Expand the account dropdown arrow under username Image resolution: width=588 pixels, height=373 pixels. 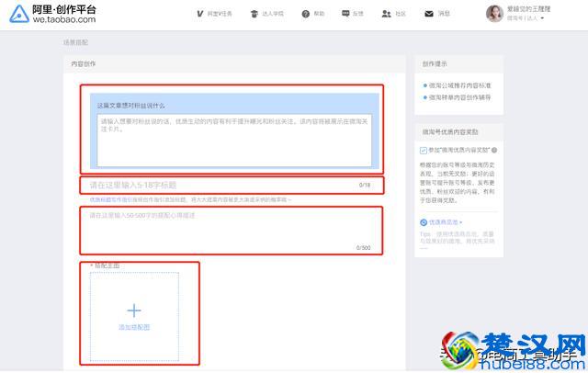point(542,18)
